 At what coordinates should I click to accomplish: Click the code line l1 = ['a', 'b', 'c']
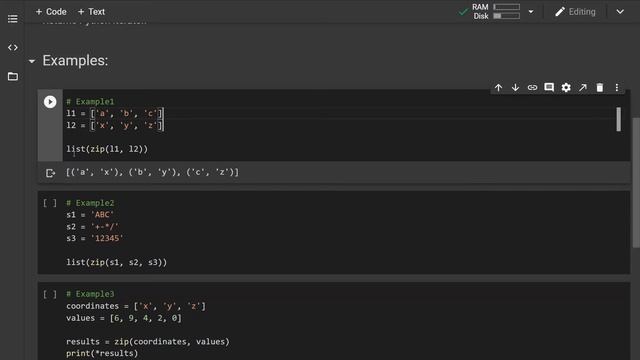pos(115,113)
